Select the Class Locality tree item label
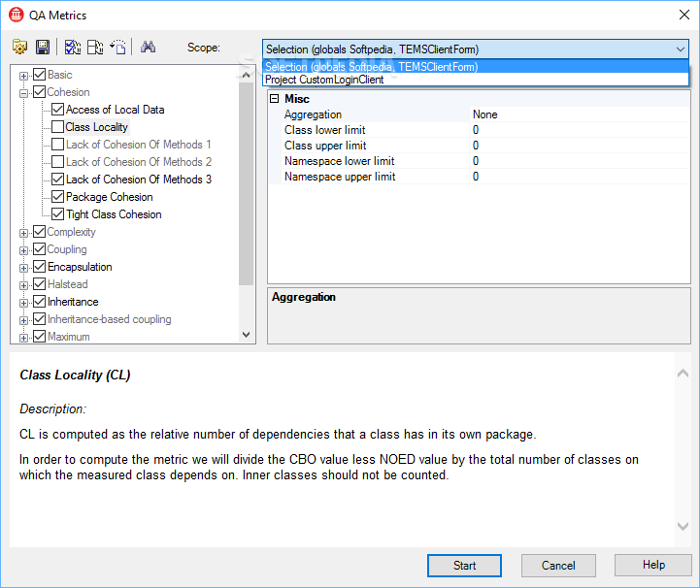The width and height of the screenshot is (700, 588). 97,127
